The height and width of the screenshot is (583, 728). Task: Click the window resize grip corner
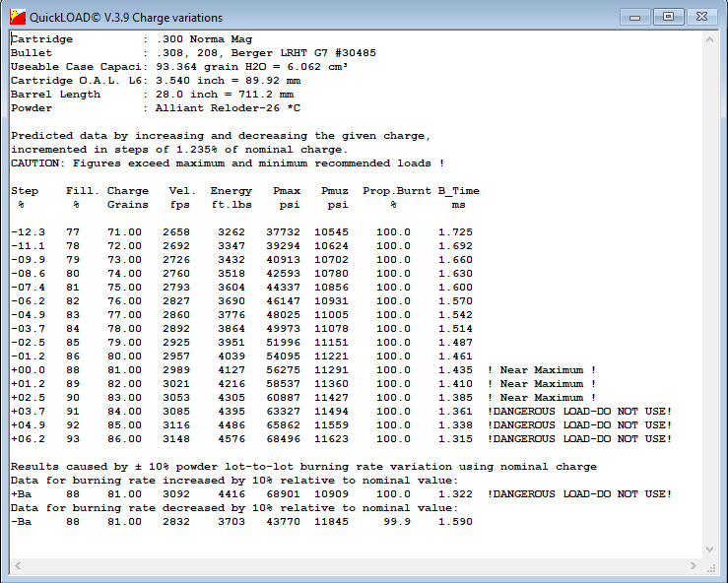coord(711,567)
